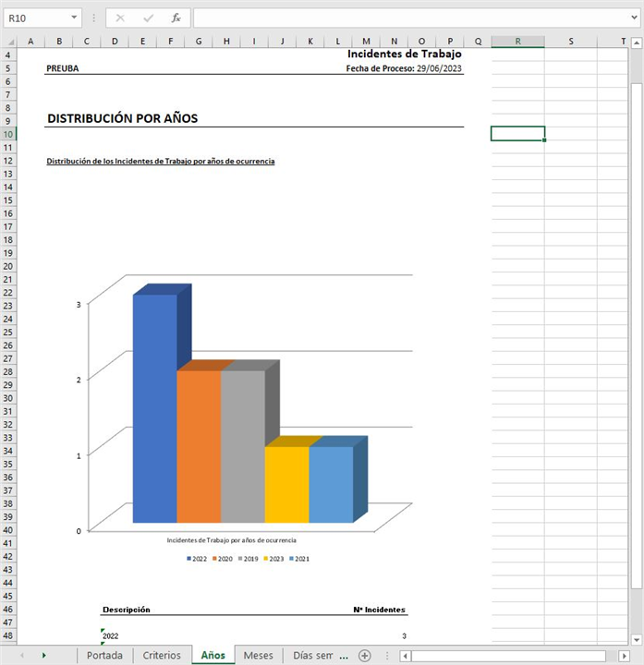Go to the Meses sheet tab
644x665 pixels.
258,655
